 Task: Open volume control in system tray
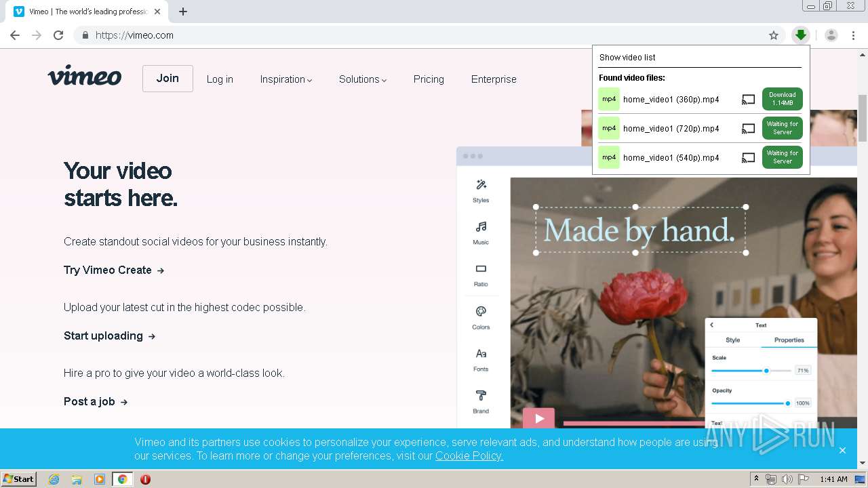click(787, 479)
